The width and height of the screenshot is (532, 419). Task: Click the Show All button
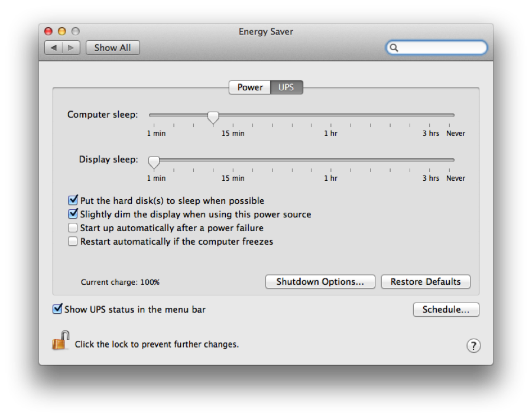tap(113, 48)
